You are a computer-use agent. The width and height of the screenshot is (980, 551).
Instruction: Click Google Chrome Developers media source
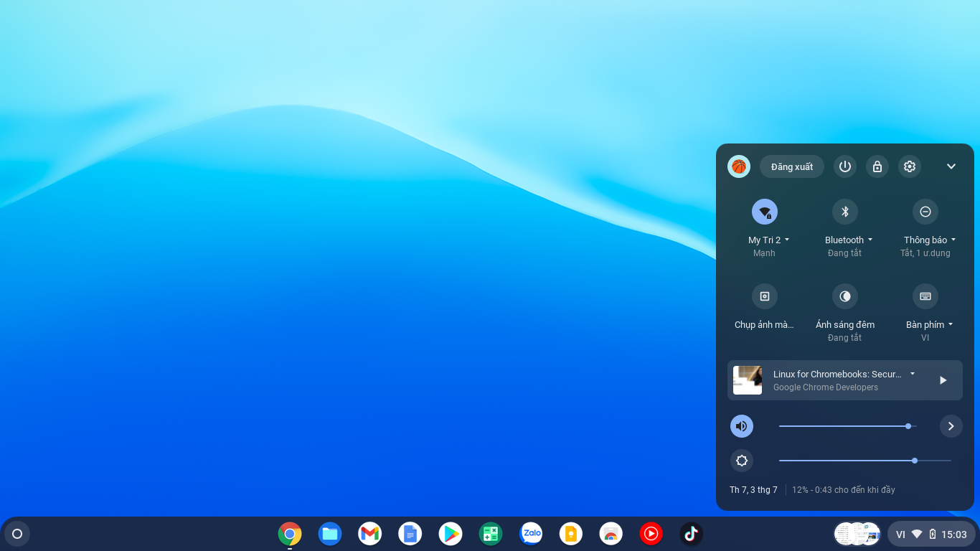coord(826,387)
